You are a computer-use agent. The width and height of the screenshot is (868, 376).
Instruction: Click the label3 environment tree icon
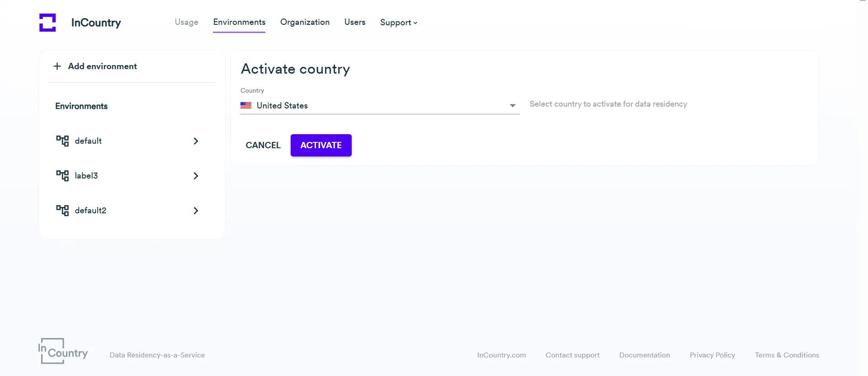coord(62,176)
